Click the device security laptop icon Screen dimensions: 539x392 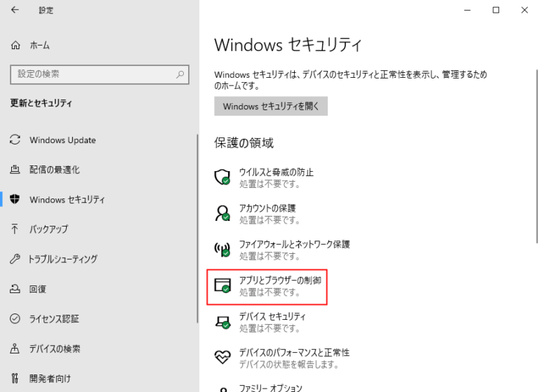pos(222,322)
